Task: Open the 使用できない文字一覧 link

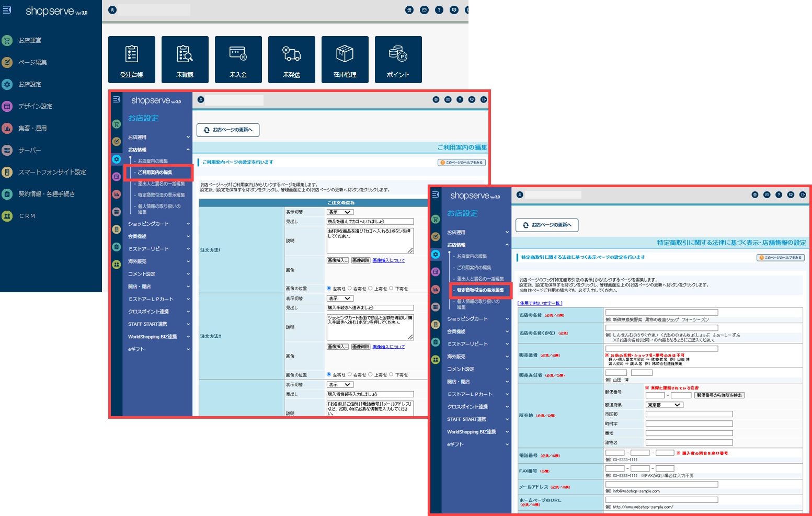Action: point(540,303)
